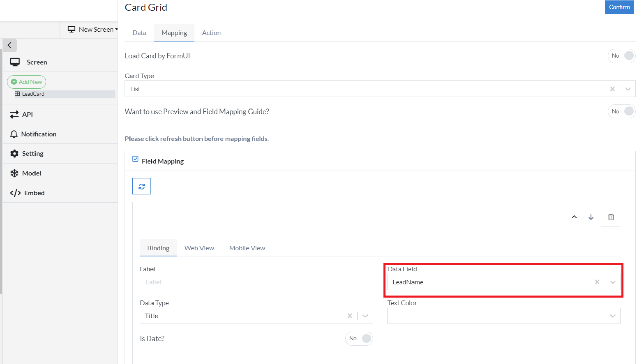The width and height of the screenshot is (637, 364).
Task: Move the field down with arrow icon
Action: coord(591,217)
